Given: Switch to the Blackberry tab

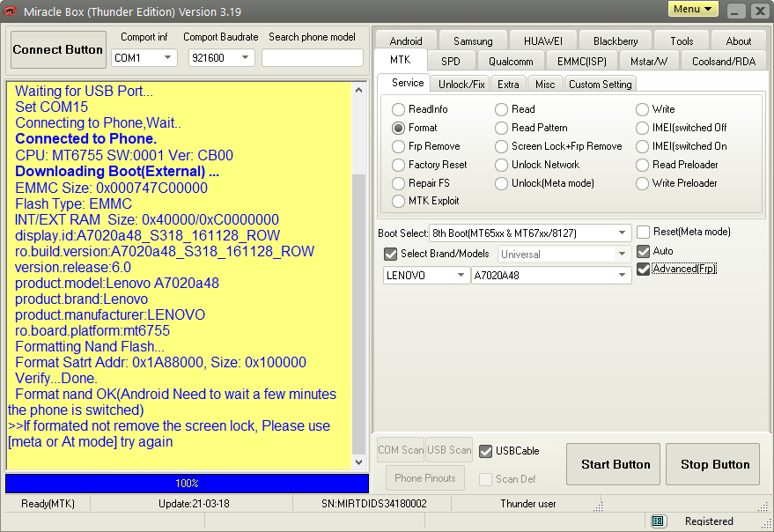Looking at the screenshot, I should (616, 41).
